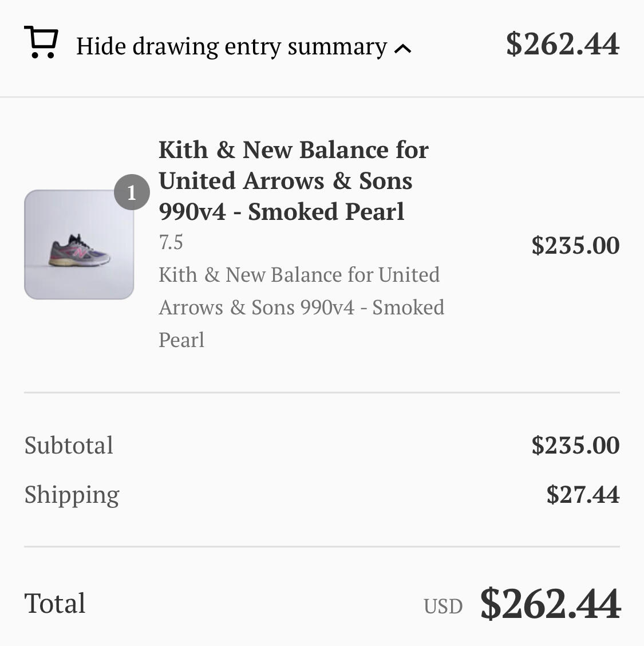
Task: Click the divider line above Total
Action: pyautogui.click(x=322, y=547)
